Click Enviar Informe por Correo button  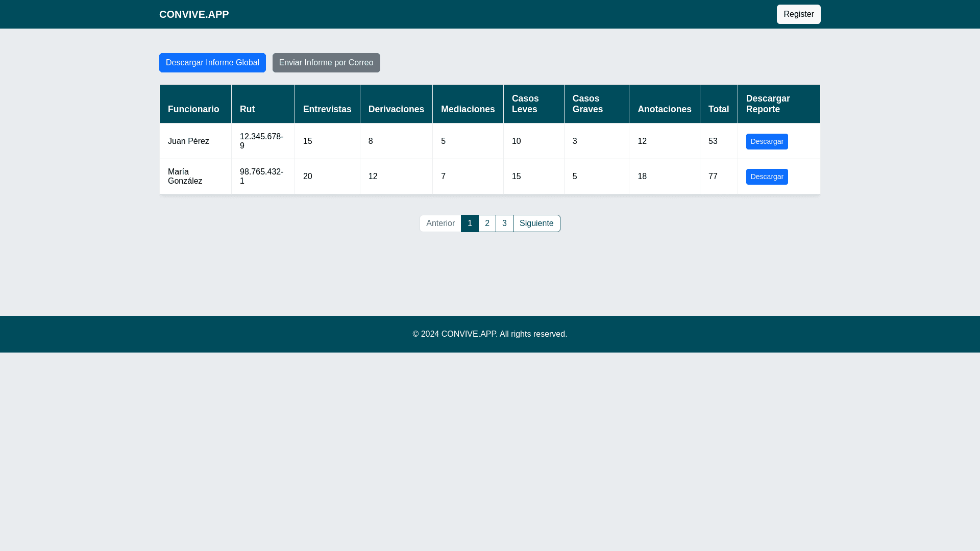tap(326, 63)
